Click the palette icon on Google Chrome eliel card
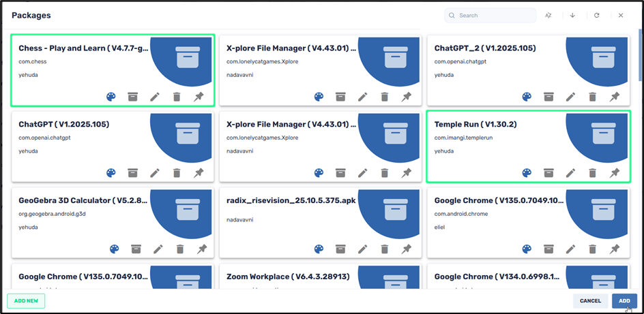This screenshot has width=644, height=314. click(x=527, y=249)
